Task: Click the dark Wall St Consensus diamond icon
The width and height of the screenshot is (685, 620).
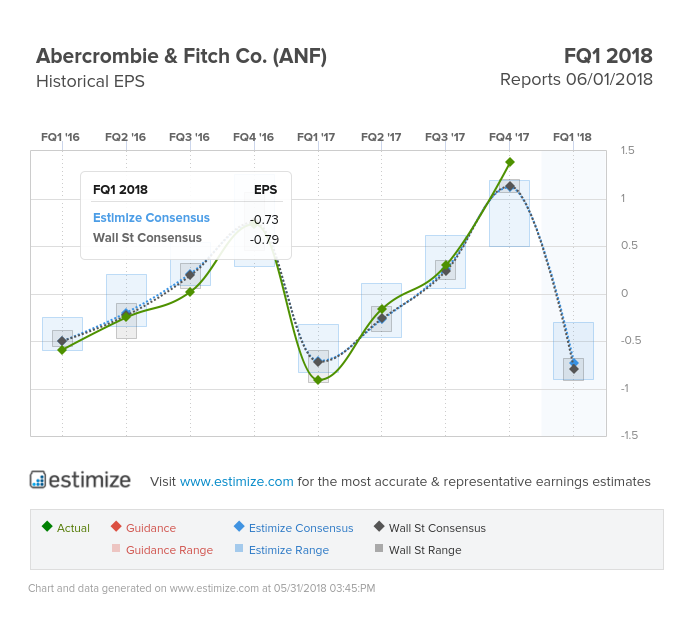Action: click(x=379, y=526)
